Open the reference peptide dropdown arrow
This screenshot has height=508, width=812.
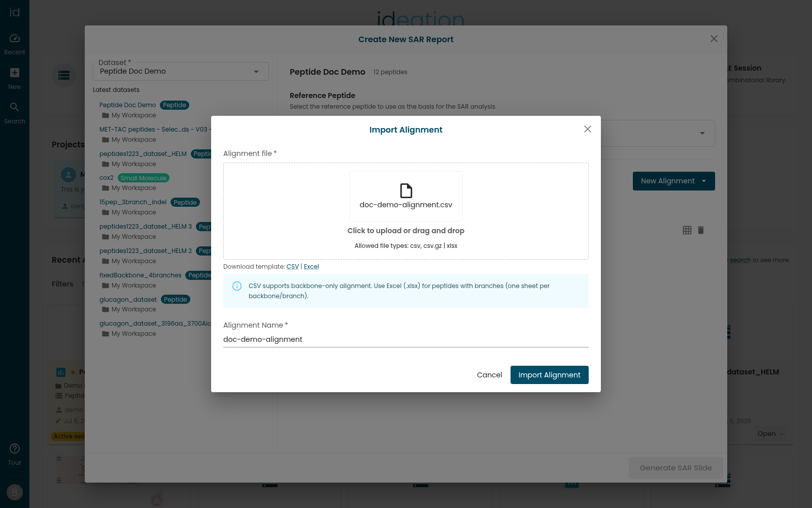point(702,133)
